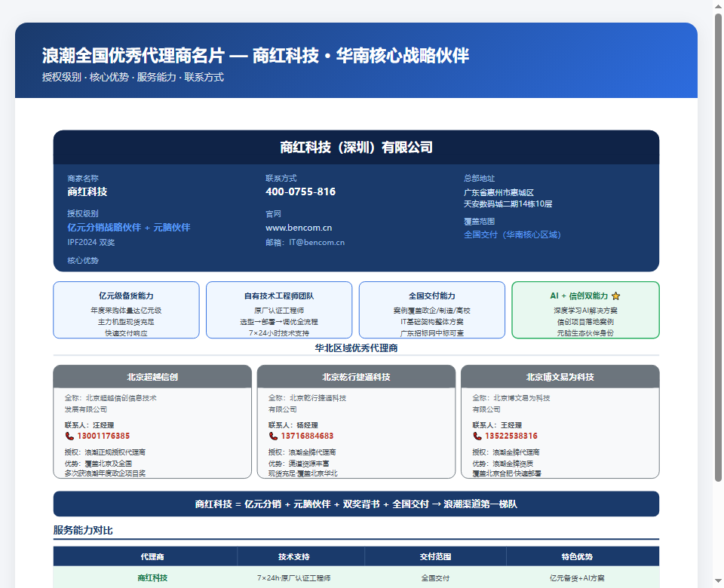This screenshot has width=724, height=588.
Task: Click the 北京超越信创 card header
Action: [x=152, y=377]
